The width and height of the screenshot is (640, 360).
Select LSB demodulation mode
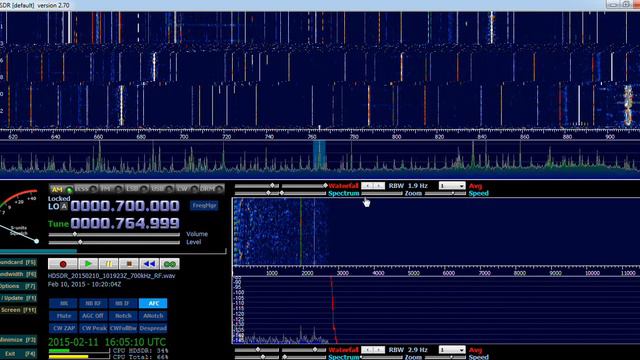(136, 189)
